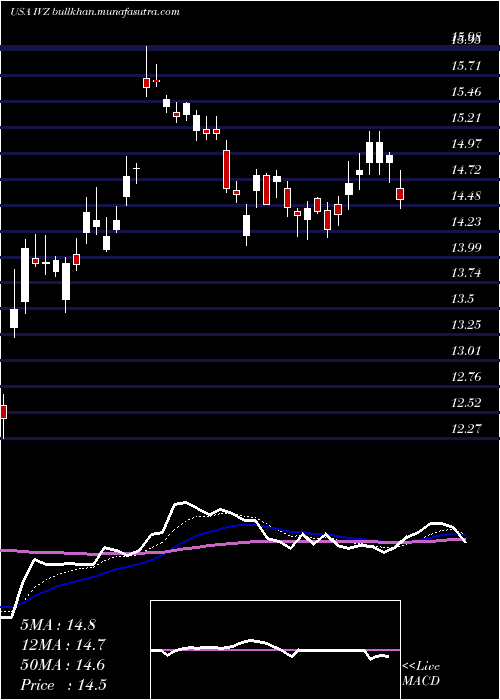The image size is (500, 700).
Task: Select the 13.74 price axis label
Action: (x=466, y=273)
